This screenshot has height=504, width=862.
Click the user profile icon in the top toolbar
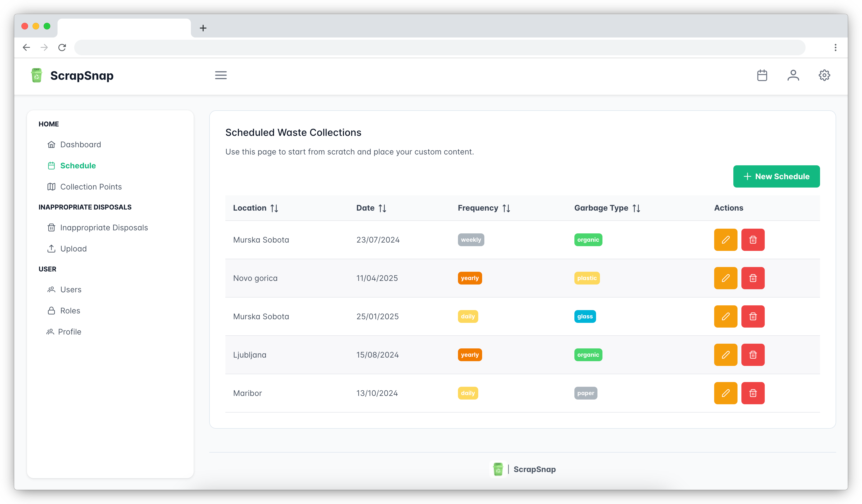[x=794, y=75]
